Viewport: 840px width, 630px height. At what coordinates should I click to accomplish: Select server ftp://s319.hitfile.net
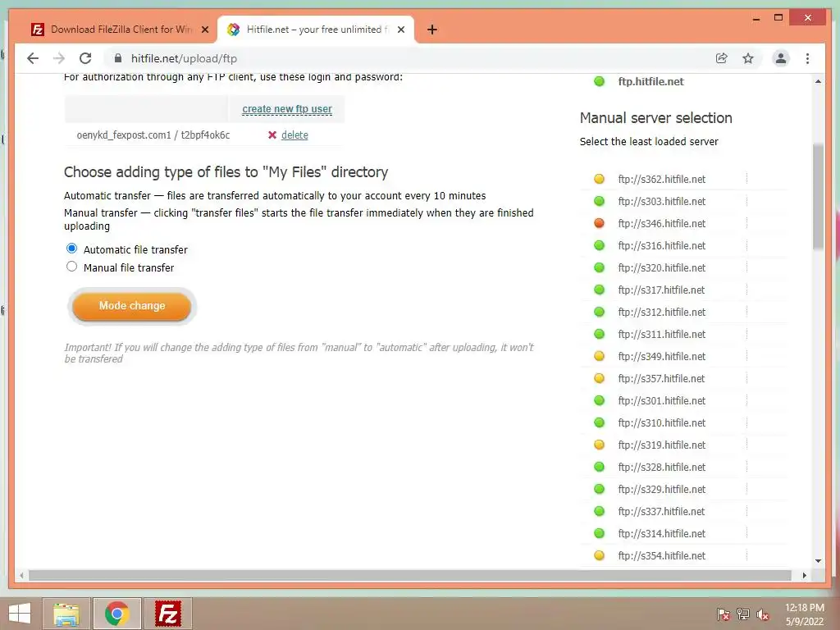662,445
